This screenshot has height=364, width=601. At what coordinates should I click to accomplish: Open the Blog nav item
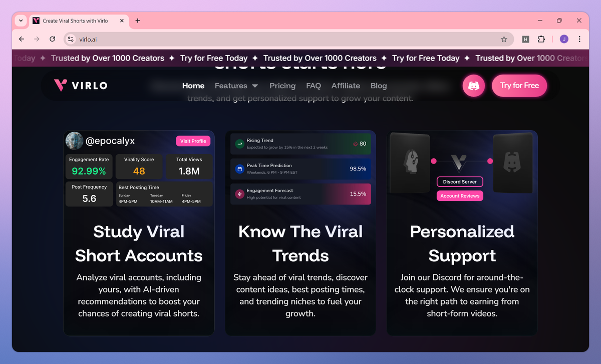click(x=379, y=86)
